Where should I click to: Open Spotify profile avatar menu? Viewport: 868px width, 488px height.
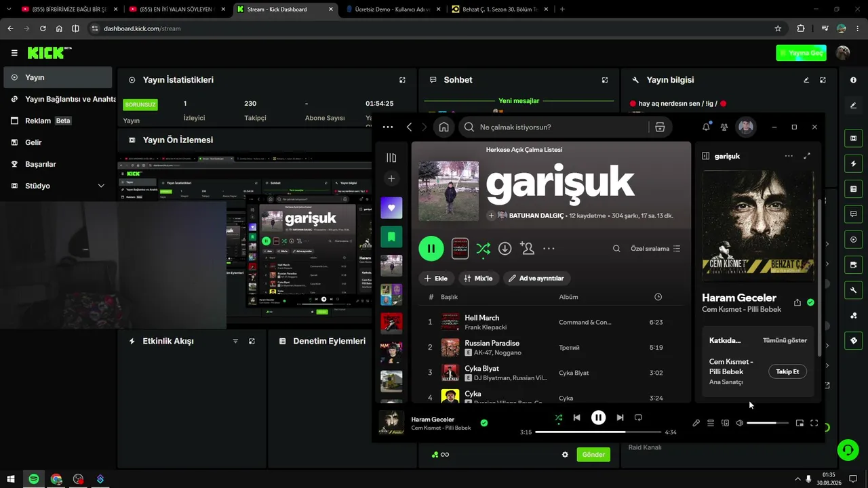746,127
